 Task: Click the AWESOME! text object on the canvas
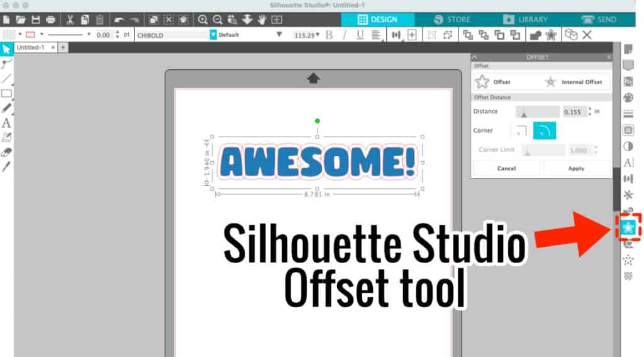point(317,162)
